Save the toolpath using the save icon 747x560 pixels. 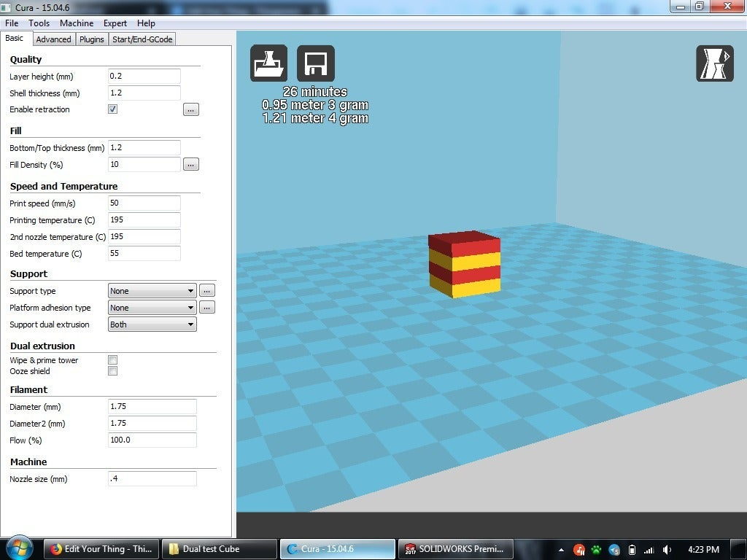[x=315, y=63]
